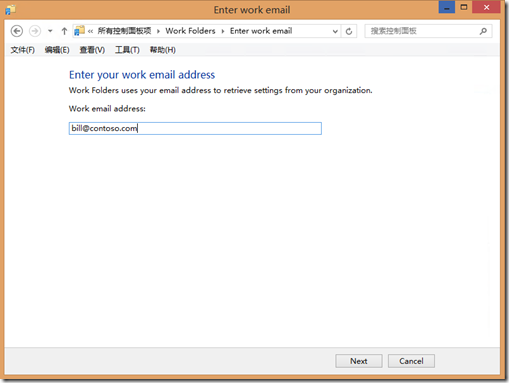This screenshot has height=383, width=509.
Task: Click the forward navigation arrow
Action: [x=35, y=31]
